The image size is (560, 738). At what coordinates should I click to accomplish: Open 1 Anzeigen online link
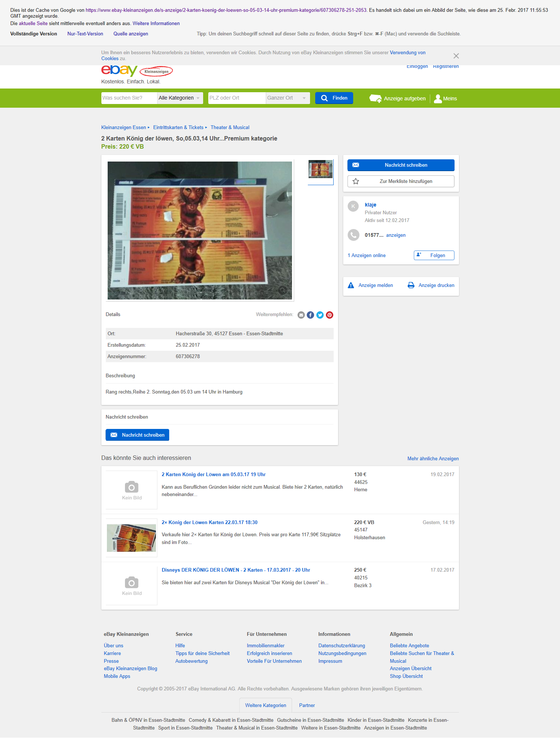(x=366, y=256)
